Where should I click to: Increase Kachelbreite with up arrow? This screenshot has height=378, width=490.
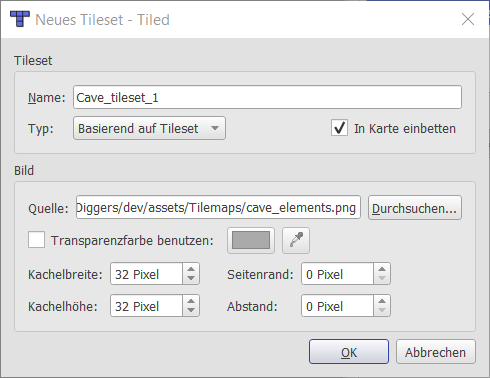point(191,269)
